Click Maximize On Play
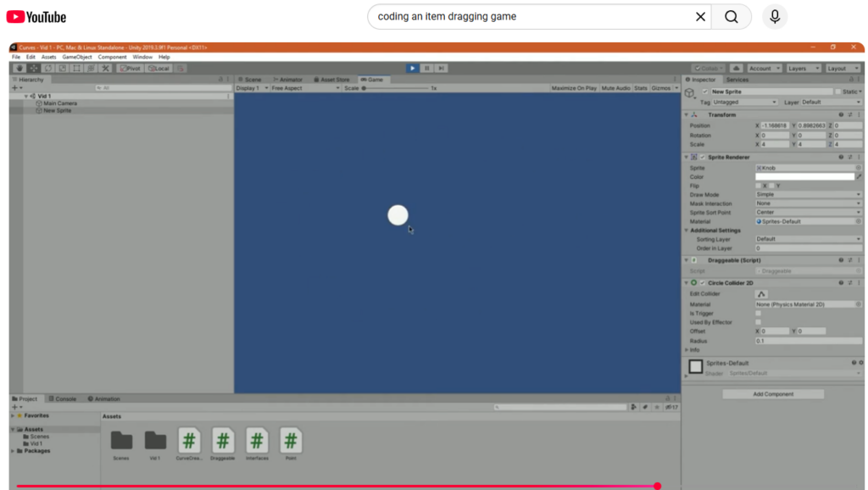868x490 pixels. [574, 88]
